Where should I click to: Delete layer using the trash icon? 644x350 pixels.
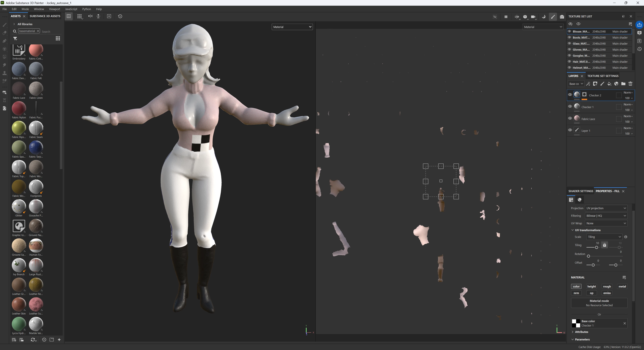(630, 84)
